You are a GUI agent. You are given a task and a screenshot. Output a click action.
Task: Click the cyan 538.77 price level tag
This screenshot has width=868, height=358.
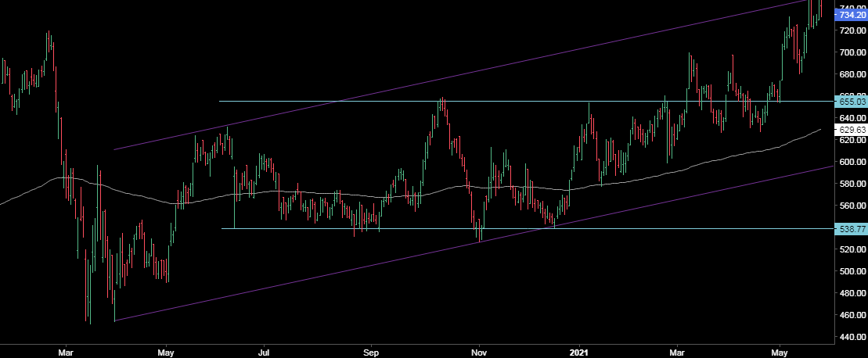pyautogui.click(x=852, y=229)
